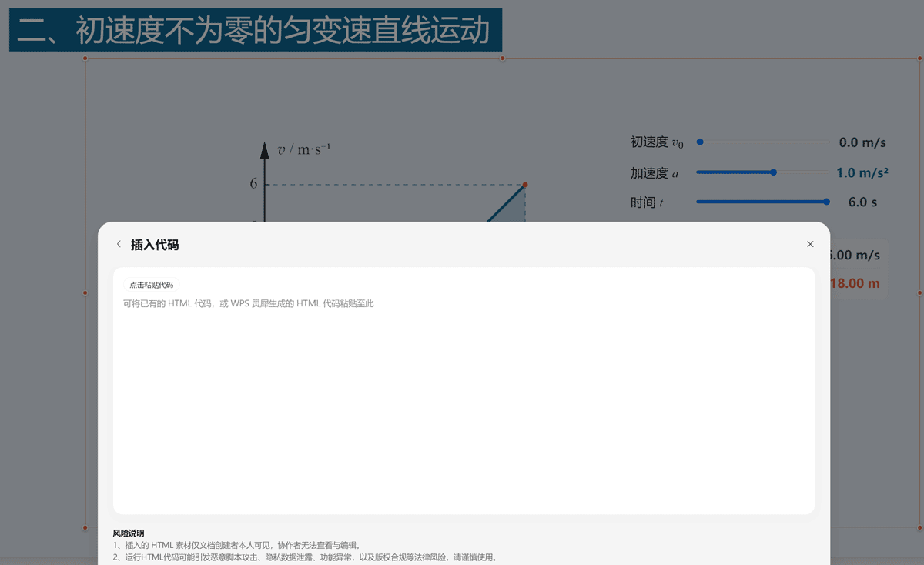Close the 插入代码 dialog

(810, 244)
